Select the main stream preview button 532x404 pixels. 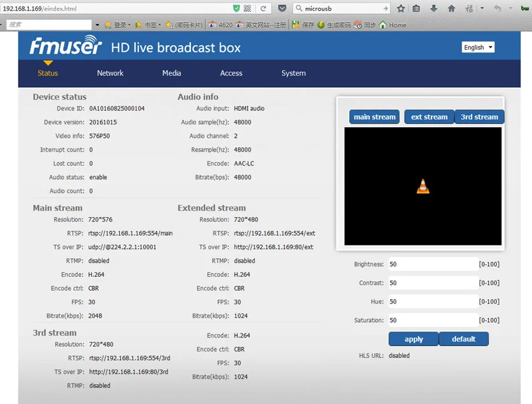tap(374, 116)
